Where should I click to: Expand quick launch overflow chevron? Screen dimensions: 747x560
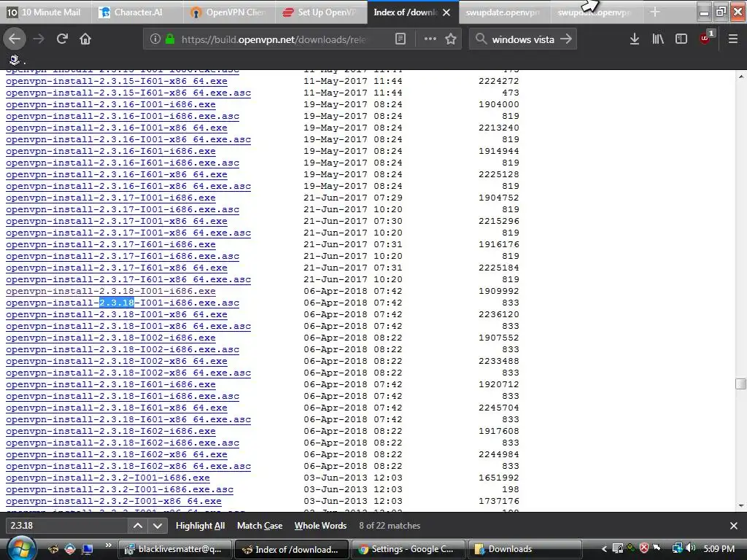[x=109, y=545]
